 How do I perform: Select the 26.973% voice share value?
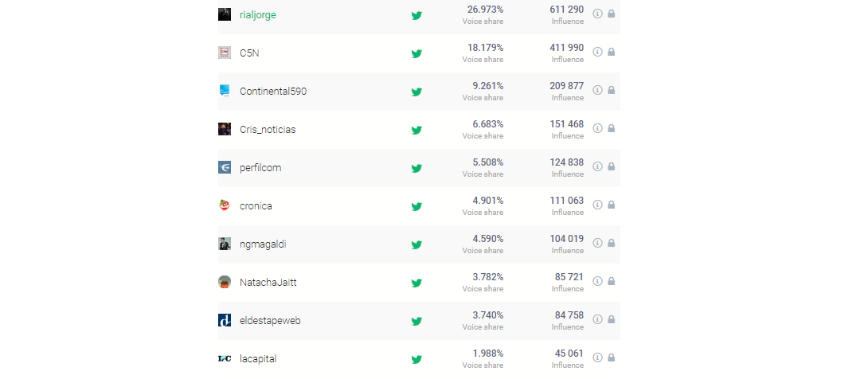485,9
